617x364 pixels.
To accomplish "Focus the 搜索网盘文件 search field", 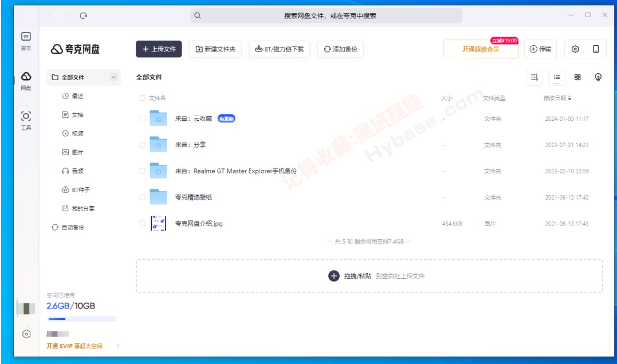I will 326,15.
